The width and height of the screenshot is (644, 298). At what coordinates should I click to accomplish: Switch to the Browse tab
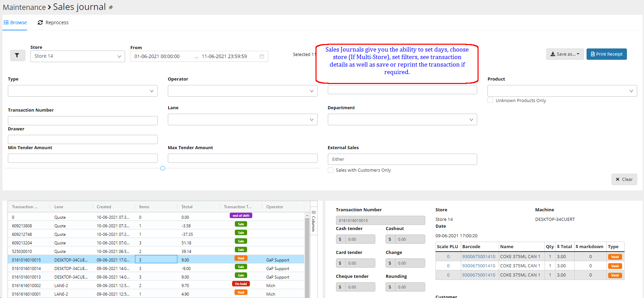15,23
